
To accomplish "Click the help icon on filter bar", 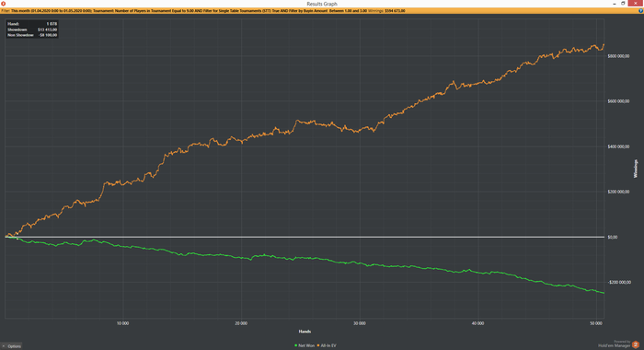I will coord(640,11).
